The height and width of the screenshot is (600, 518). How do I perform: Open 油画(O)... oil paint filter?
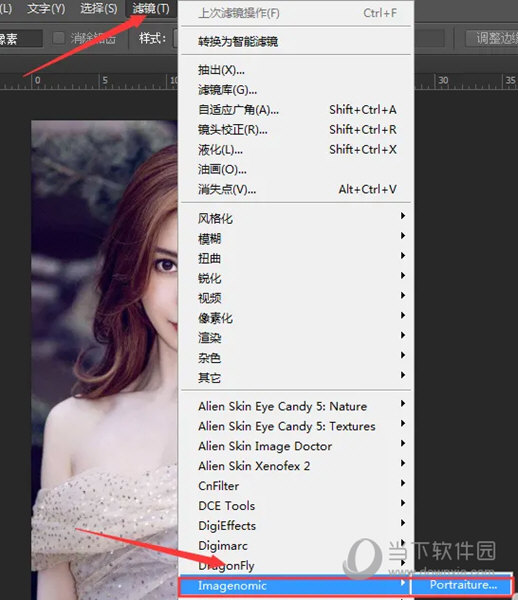295,170
